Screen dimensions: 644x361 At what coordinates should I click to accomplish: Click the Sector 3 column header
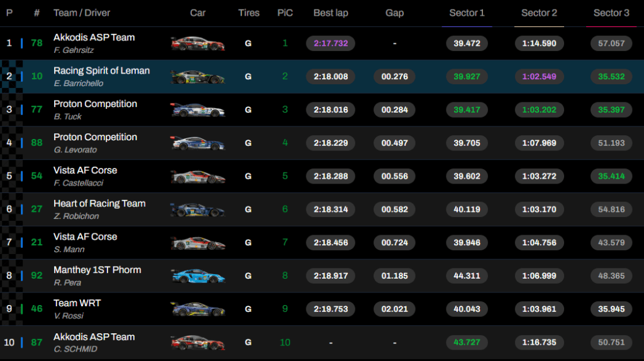click(x=611, y=13)
